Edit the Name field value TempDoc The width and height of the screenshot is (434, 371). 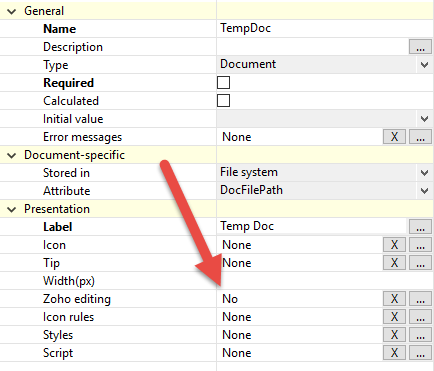click(325, 28)
